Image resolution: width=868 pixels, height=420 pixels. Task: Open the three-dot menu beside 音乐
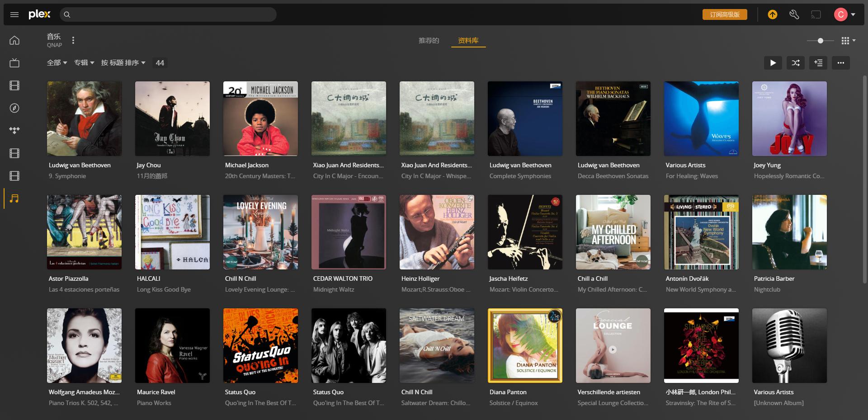click(73, 40)
